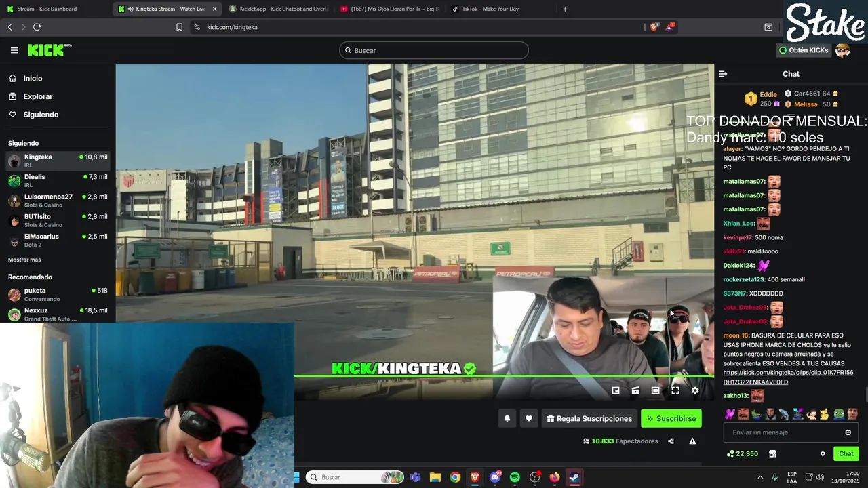Open Brave Rewards icon
The image size is (868, 488).
click(x=670, y=27)
